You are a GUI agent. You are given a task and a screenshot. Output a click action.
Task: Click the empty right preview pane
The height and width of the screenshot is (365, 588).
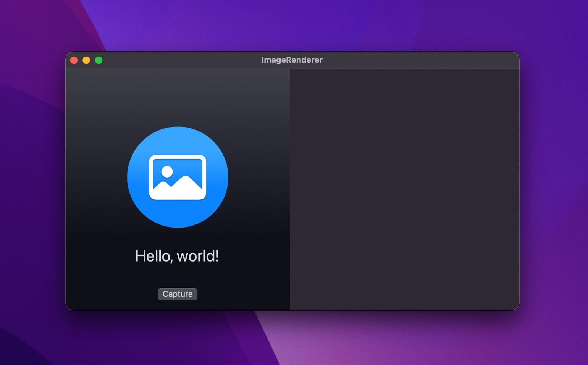[x=404, y=189]
